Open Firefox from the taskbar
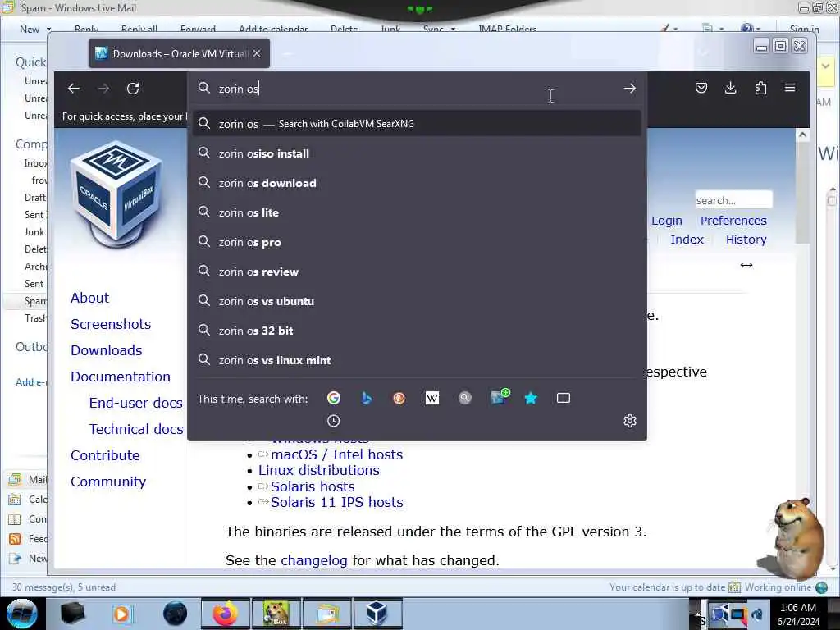The image size is (840, 630). (225, 614)
